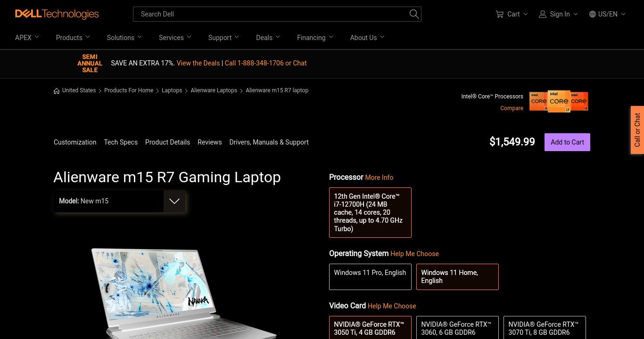Screen dimensions: 644x339
Task: Click the US/EN globe icon
Action: pyautogui.click(x=593, y=14)
